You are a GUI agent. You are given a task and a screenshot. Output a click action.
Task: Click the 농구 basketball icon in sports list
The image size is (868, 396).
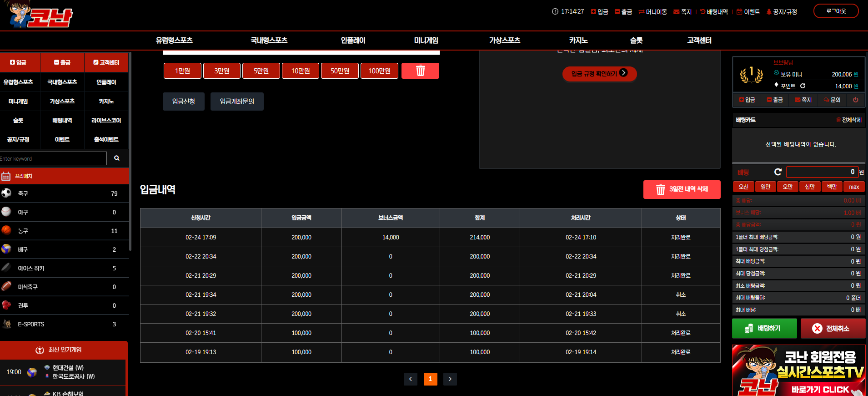click(x=6, y=230)
